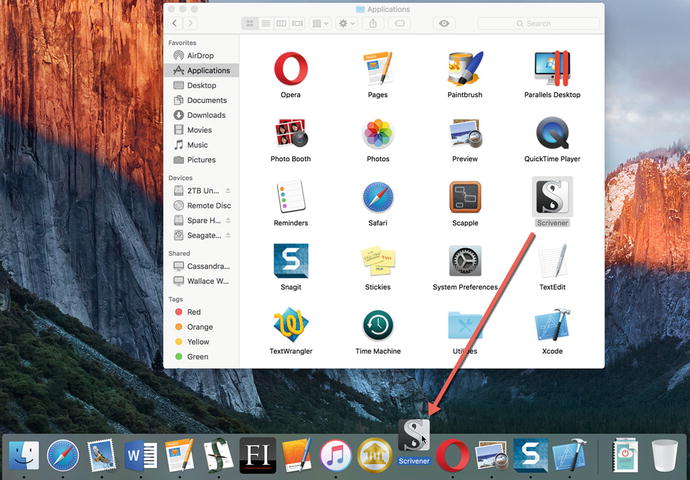Open the Arrange items dropdown

tap(320, 23)
